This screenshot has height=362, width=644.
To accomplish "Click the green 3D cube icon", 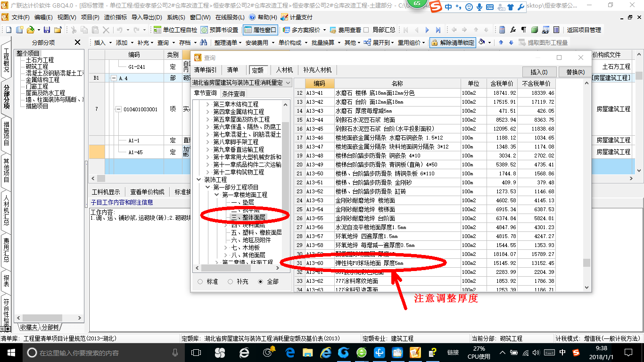I will point(535,30).
